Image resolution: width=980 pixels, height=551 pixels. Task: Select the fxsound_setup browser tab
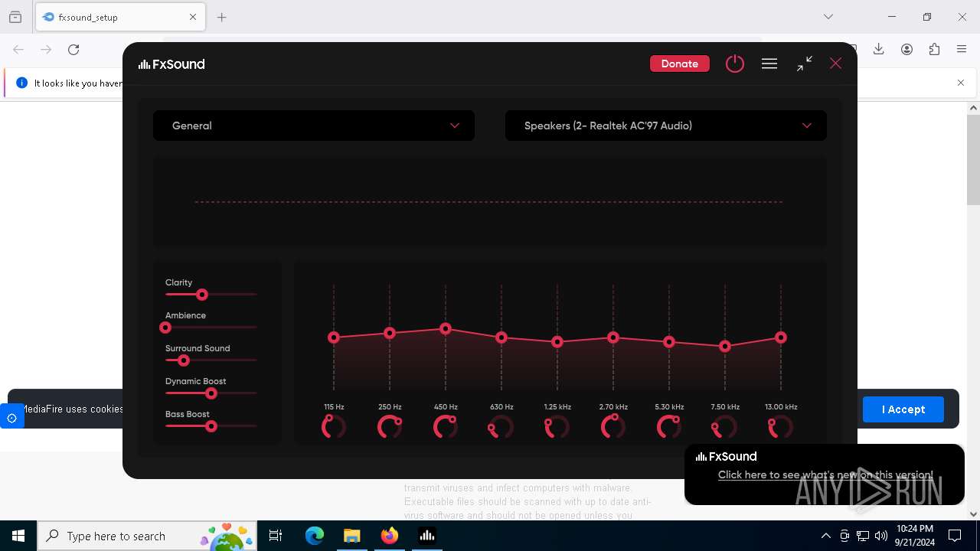120,17
